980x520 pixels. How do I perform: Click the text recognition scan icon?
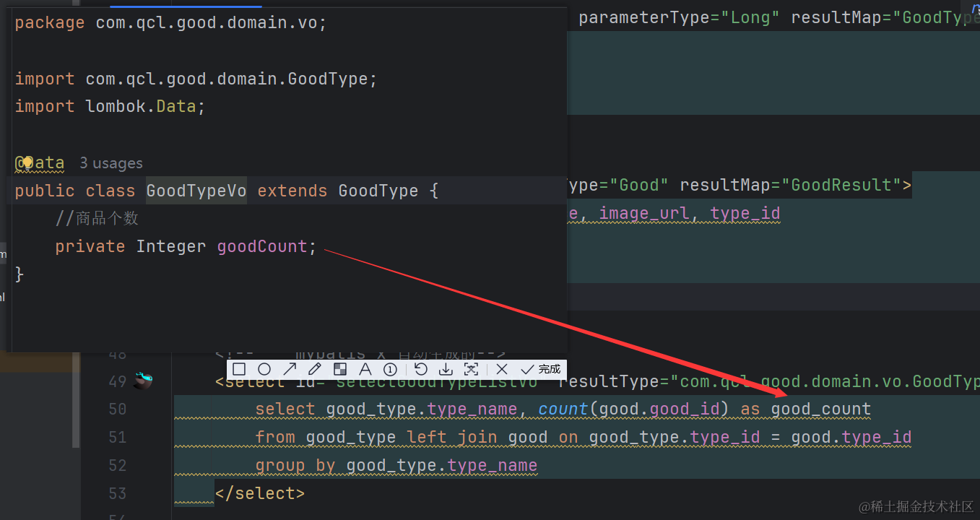pos(471,369)
